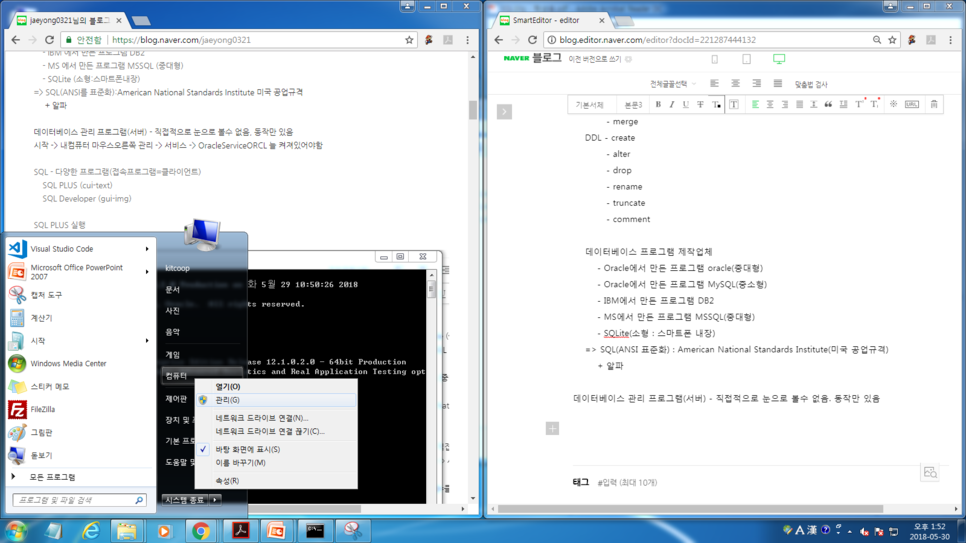Open 그림판 Paint from Start menu
Image resolution: width=966 pixels, height=543 pixels.
79,433
